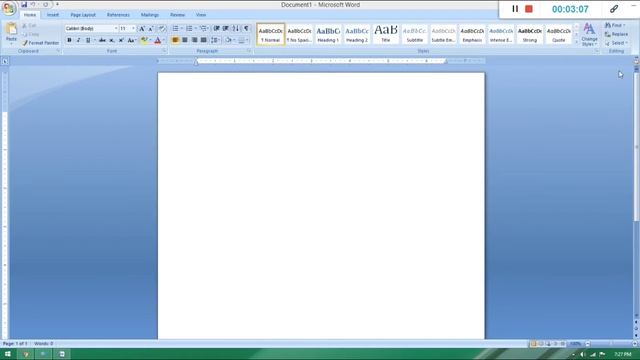Apply Subscript formatting
This screenshot has height=360, width=640.
coord(112,40)
